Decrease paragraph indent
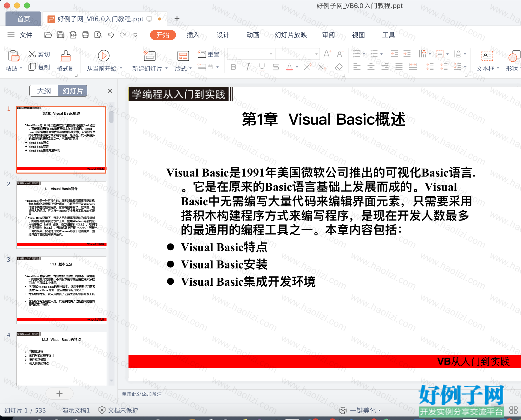521x420 pixels. 394,54
